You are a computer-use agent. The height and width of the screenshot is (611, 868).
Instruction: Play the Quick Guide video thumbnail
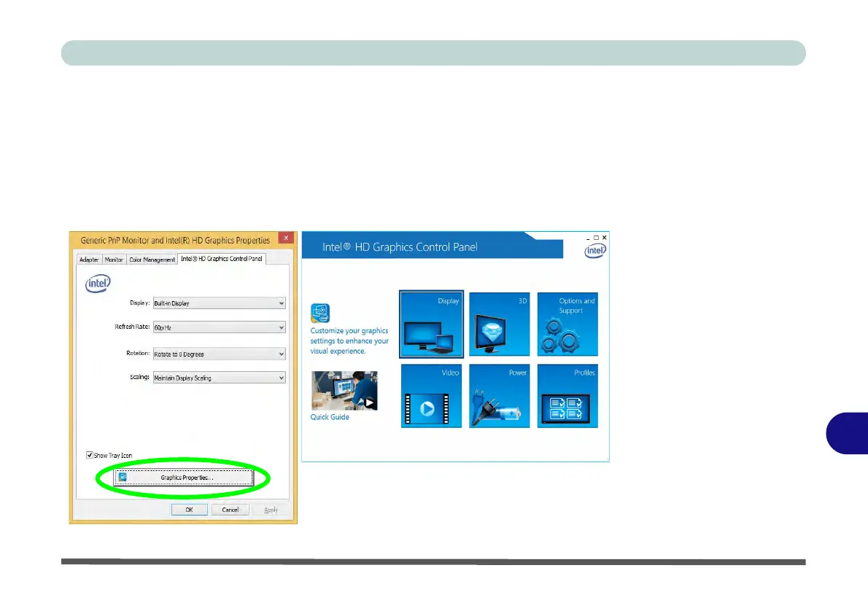click(x=344, y=391)
